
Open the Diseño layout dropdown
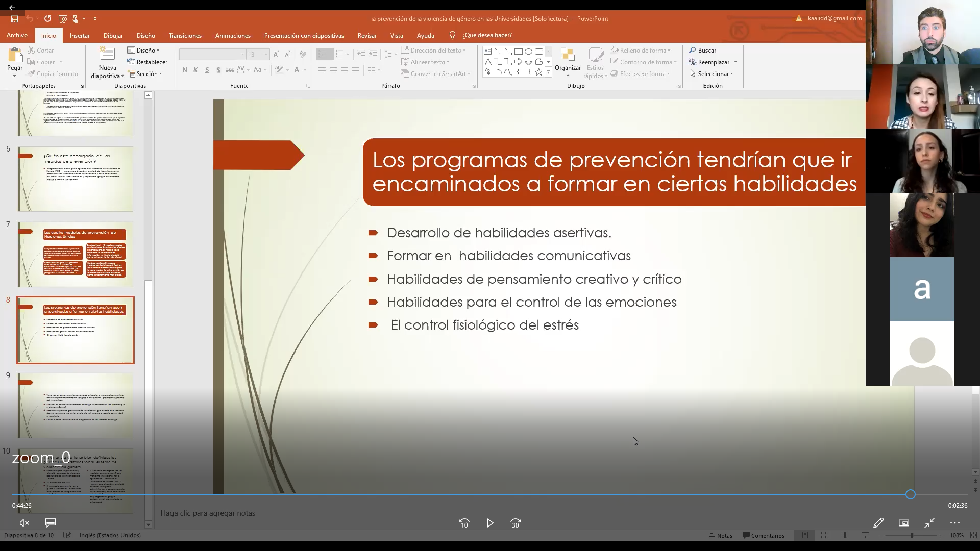[143, 51]
